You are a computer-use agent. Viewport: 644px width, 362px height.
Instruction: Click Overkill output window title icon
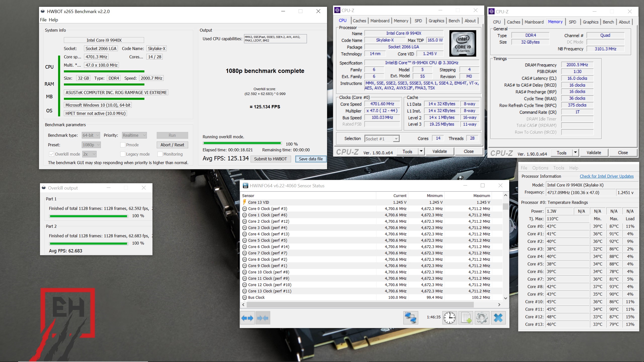tap(44, 188)
